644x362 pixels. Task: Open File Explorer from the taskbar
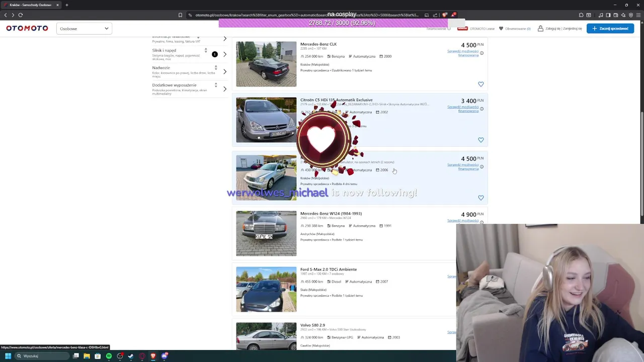[x=87, y=356]
